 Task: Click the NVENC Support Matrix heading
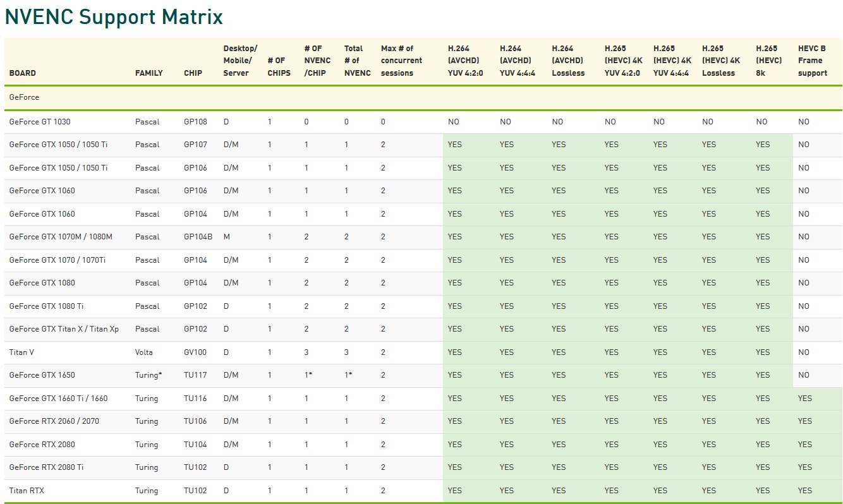pos(114,17)
